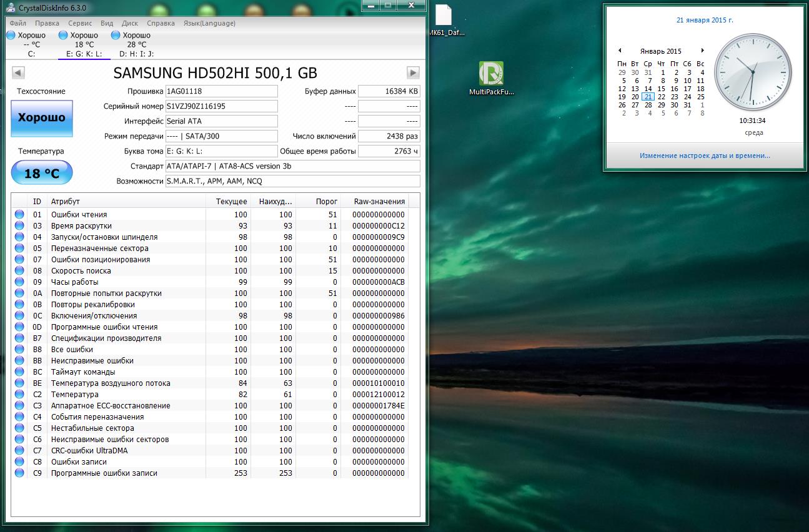Open the Справка menu

pos(161,23)
